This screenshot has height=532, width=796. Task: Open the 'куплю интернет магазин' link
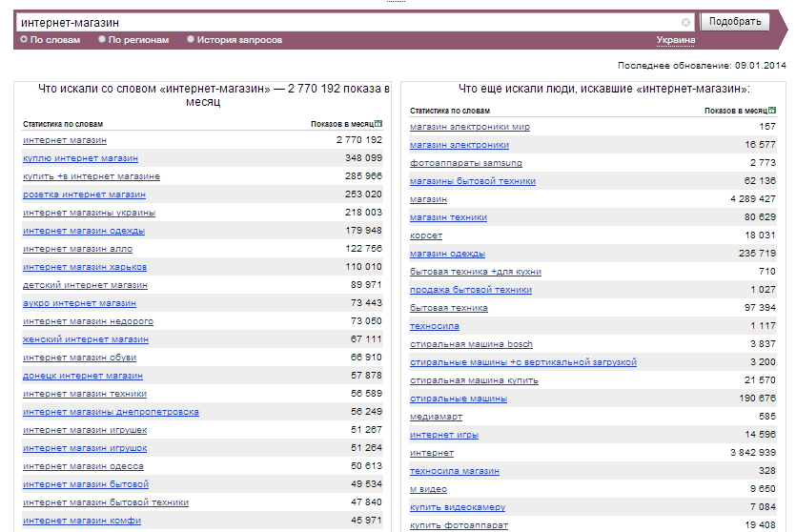click(x=80, y=158)
